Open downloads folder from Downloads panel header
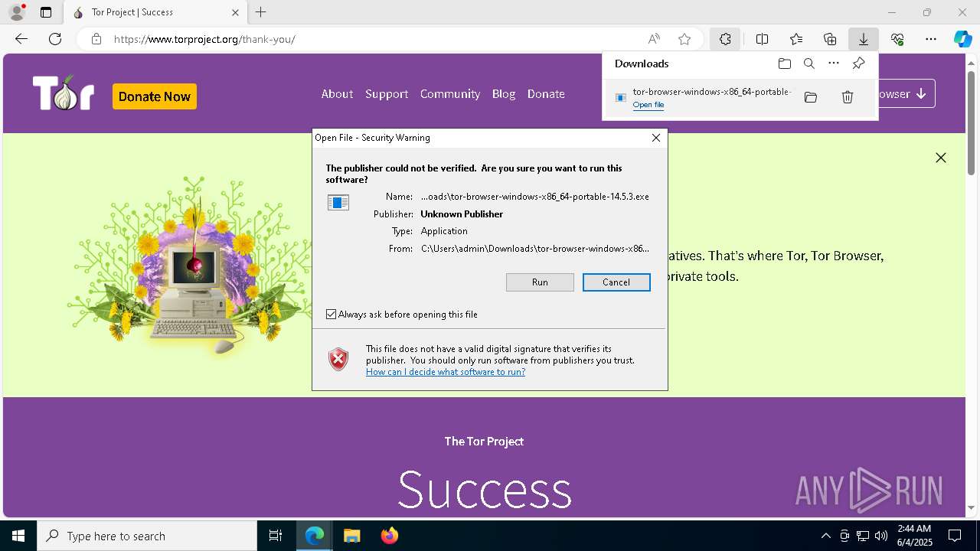Screen dimensions: 980x551 (x=785, y=64)
